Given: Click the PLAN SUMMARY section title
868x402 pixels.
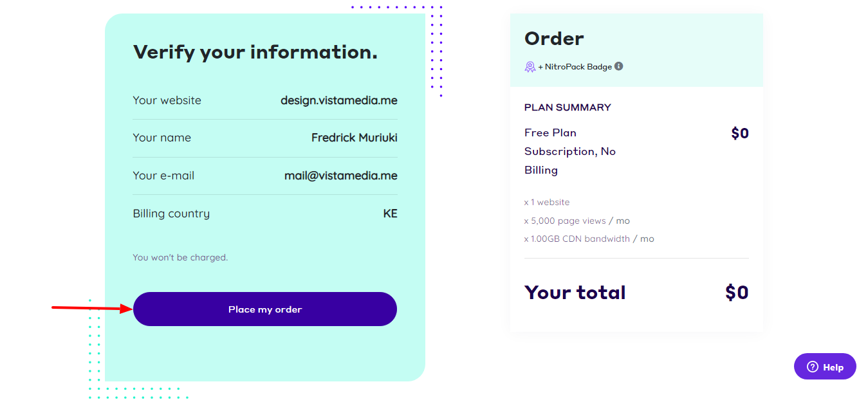Looking at the screenshot, I should (x=568, y=107).
